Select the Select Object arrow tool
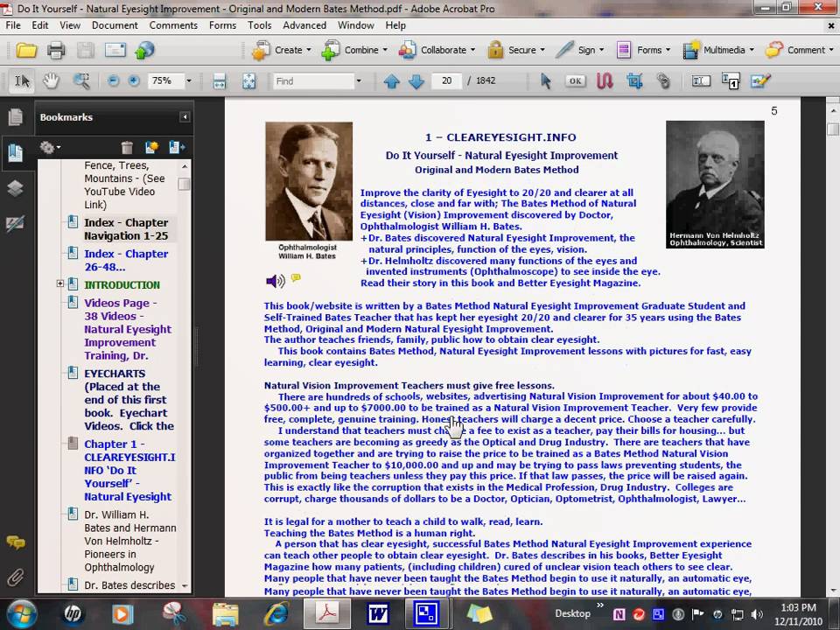The width and height of the screenshot is (840, 630). pos(545,81)
